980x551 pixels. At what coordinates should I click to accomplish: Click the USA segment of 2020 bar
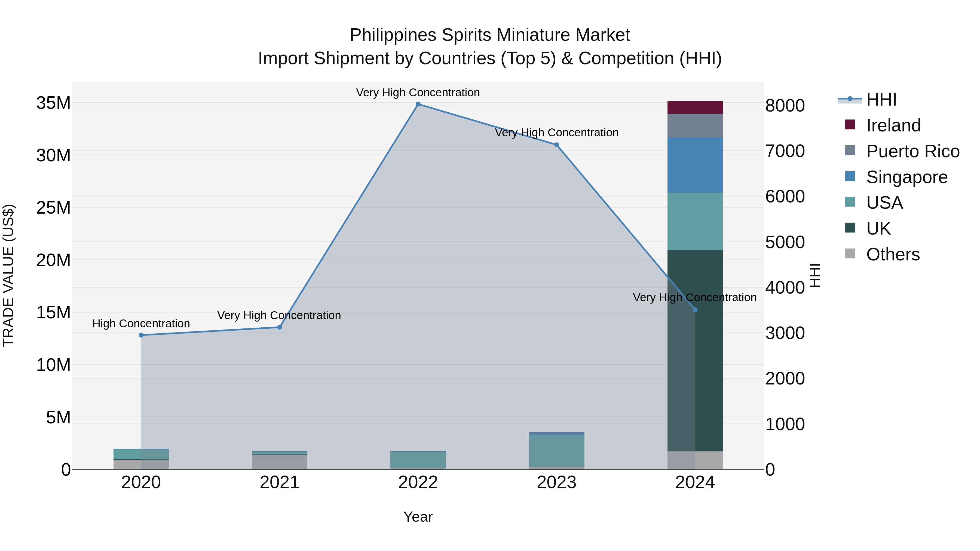point(141,454)
